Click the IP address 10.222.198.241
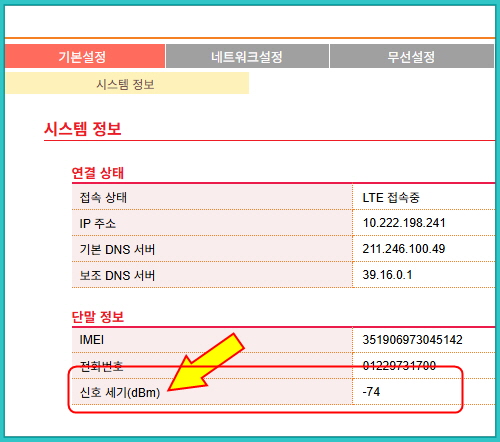Viewport: 500px width, 442px height. 404,223
